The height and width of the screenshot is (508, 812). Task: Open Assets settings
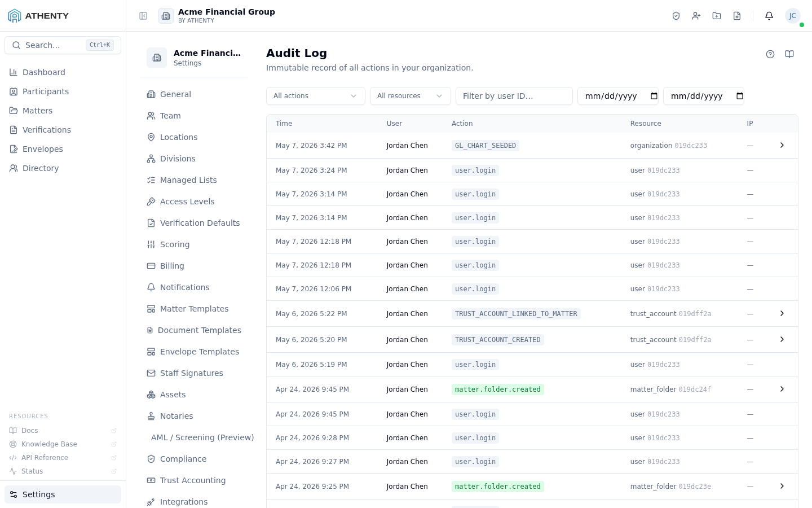[x=194, y=395]
